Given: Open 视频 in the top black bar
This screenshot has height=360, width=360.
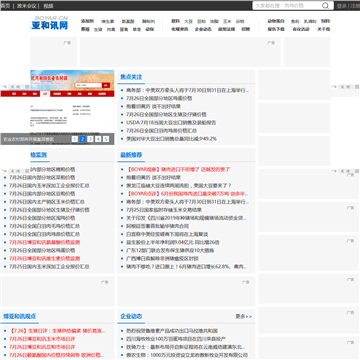Looking at the screenshot, I should point(48,6).
